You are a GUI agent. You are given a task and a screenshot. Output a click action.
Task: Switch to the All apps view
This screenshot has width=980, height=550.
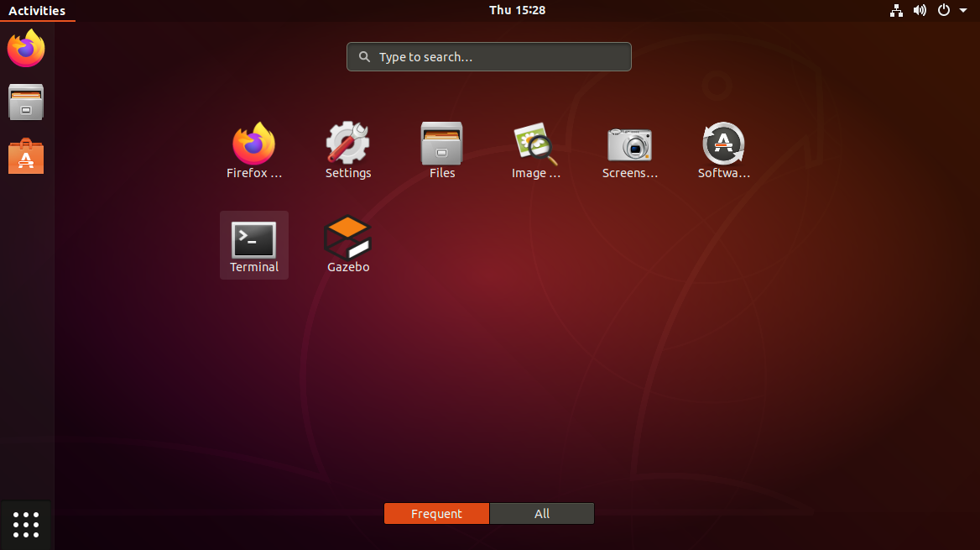click(542, 514)
